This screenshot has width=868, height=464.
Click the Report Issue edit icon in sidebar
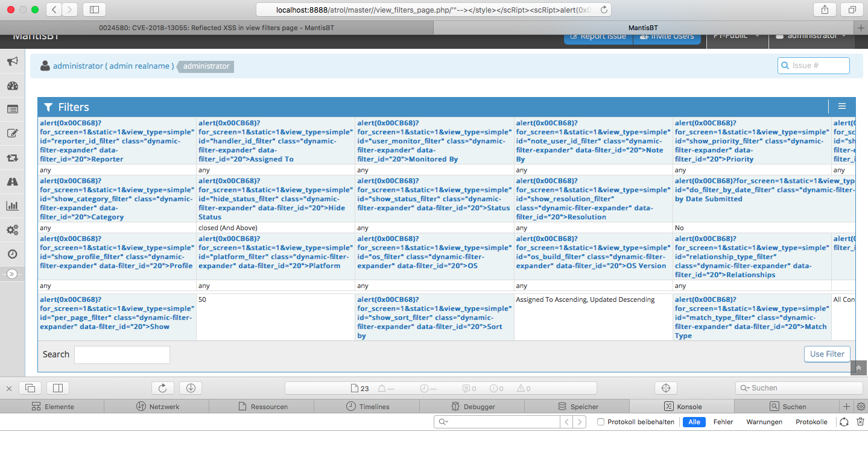12,134
